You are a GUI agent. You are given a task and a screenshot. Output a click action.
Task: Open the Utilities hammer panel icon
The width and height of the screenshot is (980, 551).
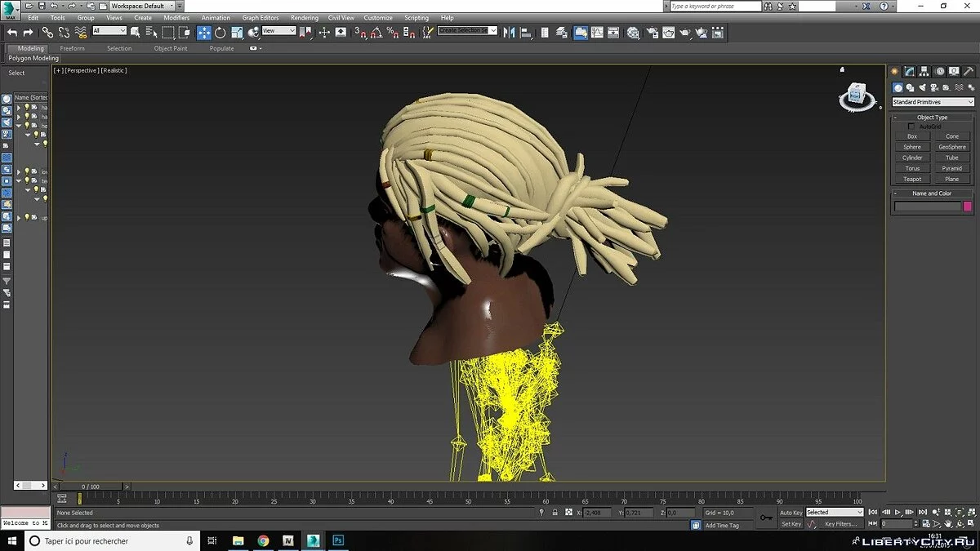pyautogui.click(x=968, y=71)
